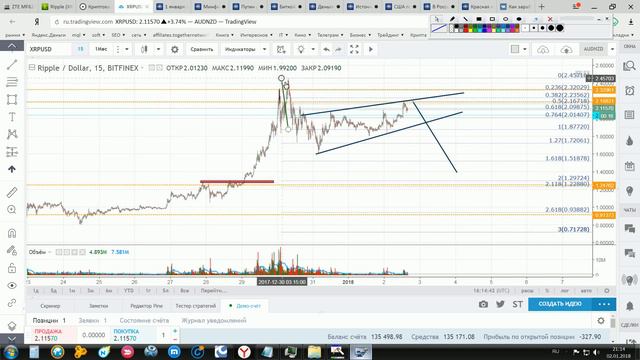Select the 1Мес interval button
Screen dimensions: 640x360
pyautogui.click(x=101, y=49)
